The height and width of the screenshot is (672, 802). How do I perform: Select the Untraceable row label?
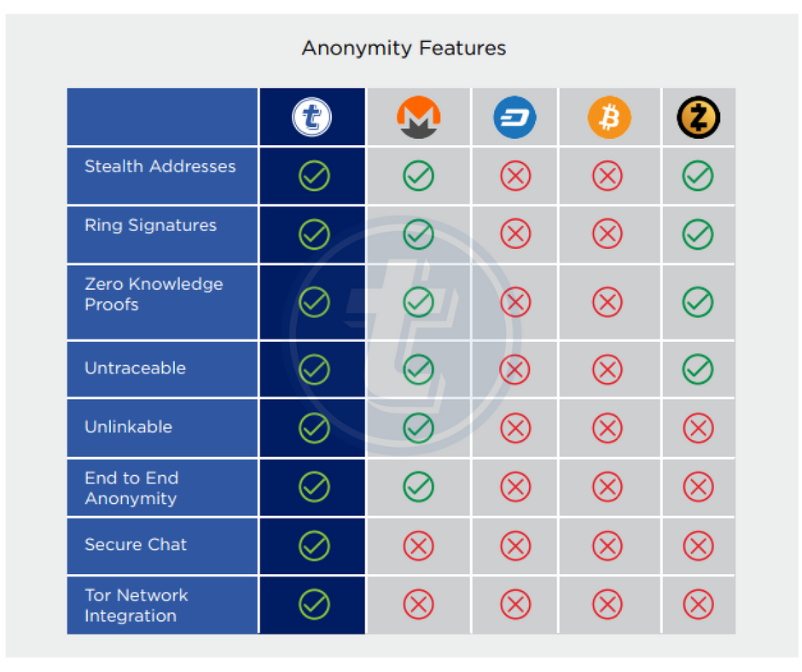click(x=135, y=368)
